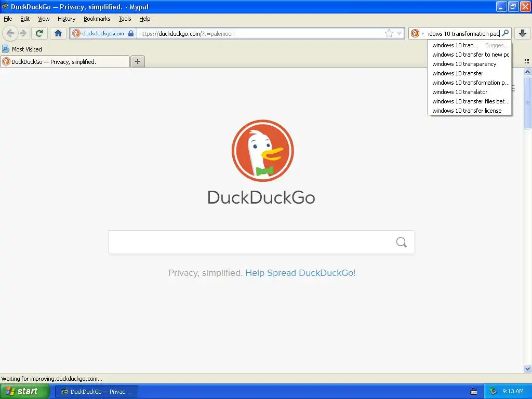
Task: Click the vertical scrollbar thumb
Action: click(527, 102)
